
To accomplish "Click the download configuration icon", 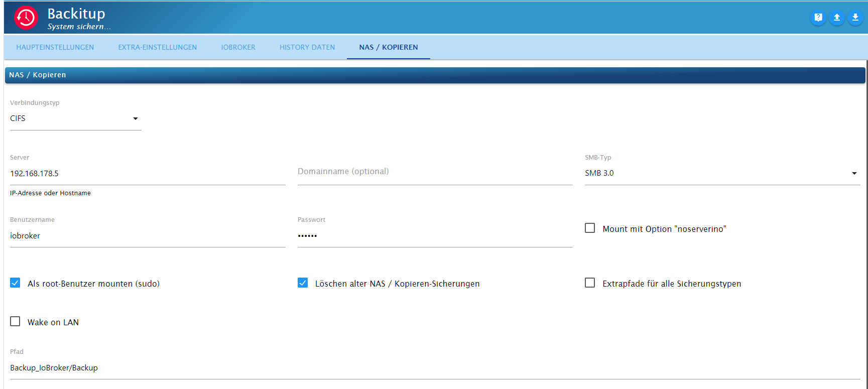I will coord(855,18).
